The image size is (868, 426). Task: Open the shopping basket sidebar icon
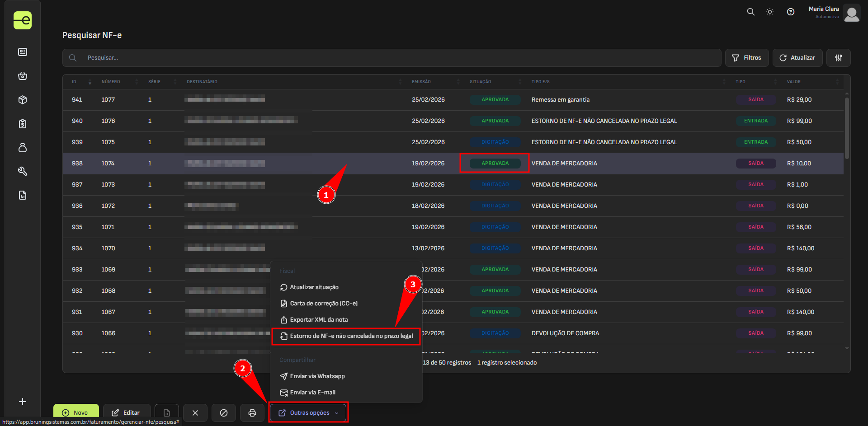pos(23,76)
